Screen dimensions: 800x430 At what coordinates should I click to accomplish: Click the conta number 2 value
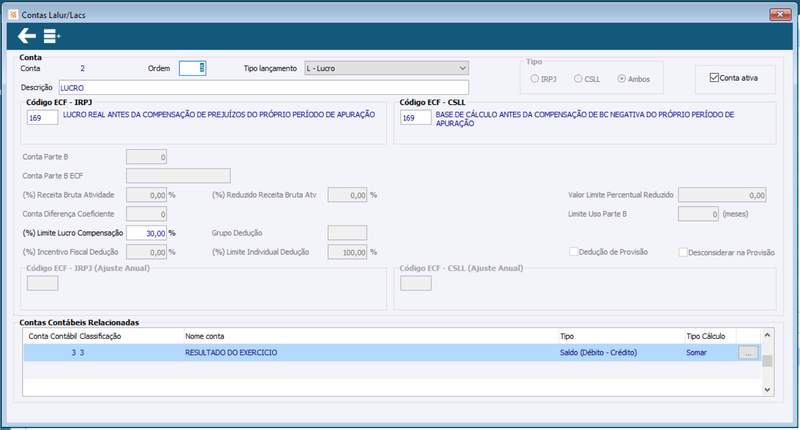tap(83, 68)
